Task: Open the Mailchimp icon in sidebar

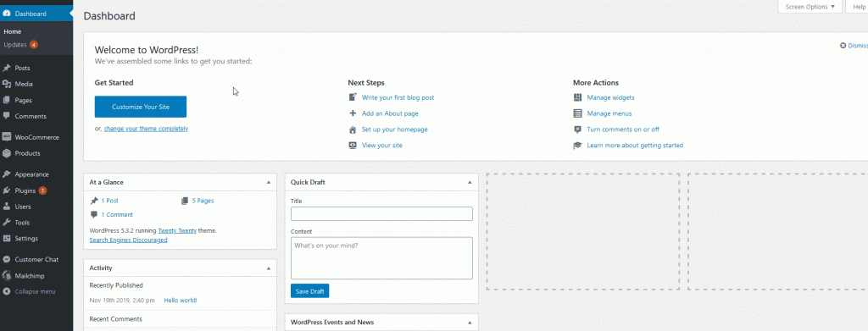Action: point(7,275)
